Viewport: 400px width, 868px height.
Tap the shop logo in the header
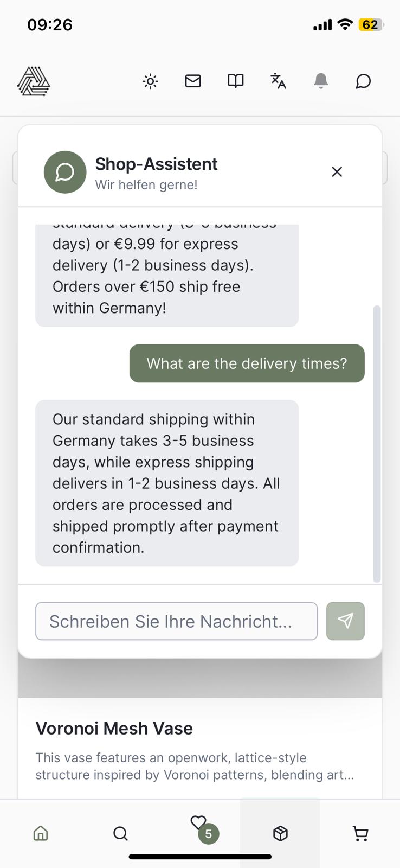click(34, 81)
